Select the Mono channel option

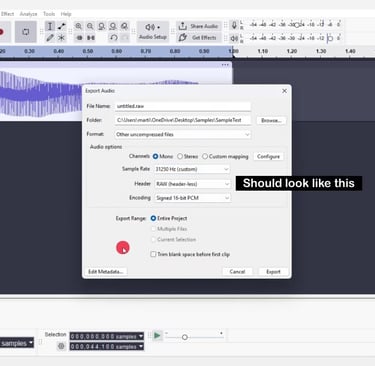click(155, 156)
